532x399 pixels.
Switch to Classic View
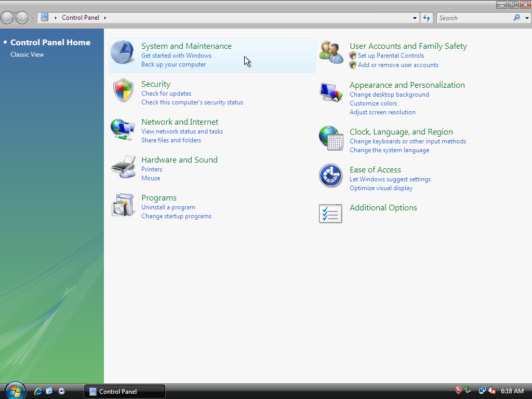tap(27, 55)
